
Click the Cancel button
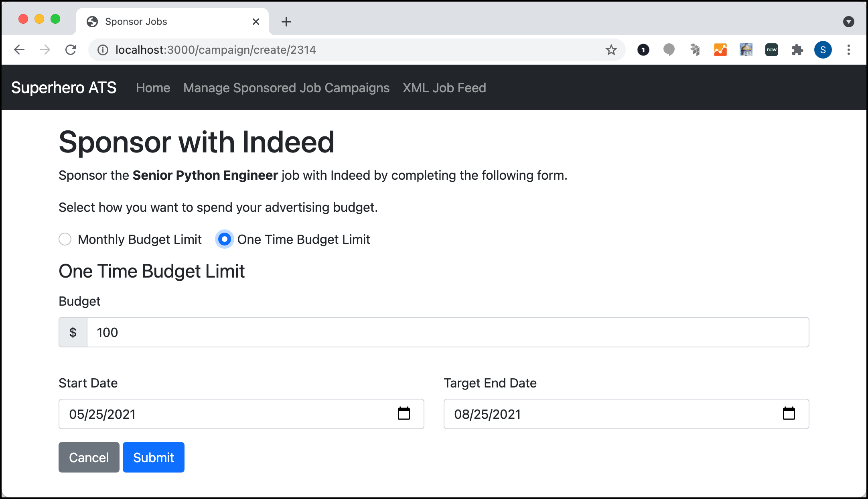[x=89, y=457]
